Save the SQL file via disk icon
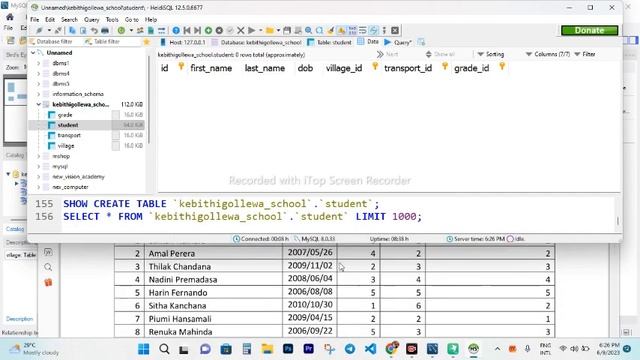Image resolution: width=640 pixels, height=360 pixels. [x=287, y=30]
